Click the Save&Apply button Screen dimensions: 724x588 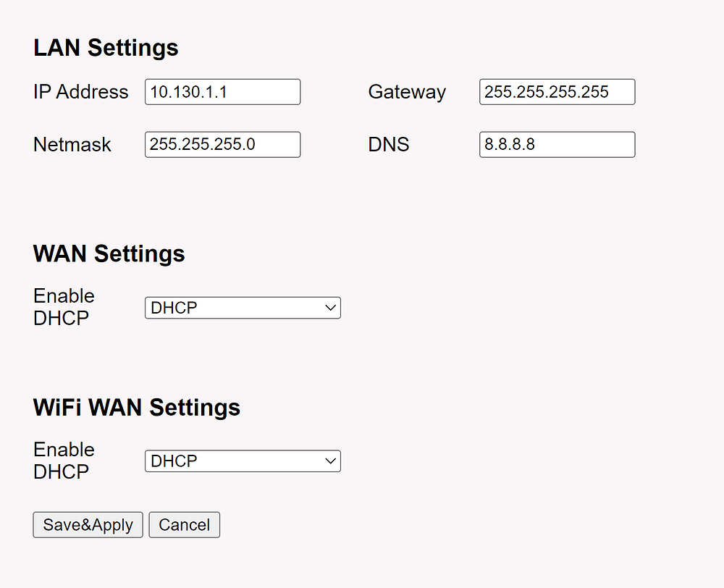tap(88, 525)
